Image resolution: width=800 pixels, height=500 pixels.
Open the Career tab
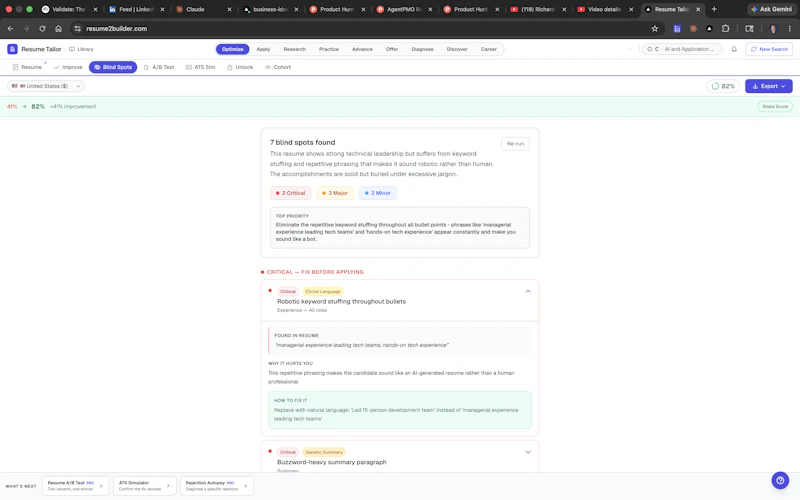coord(488,49)
